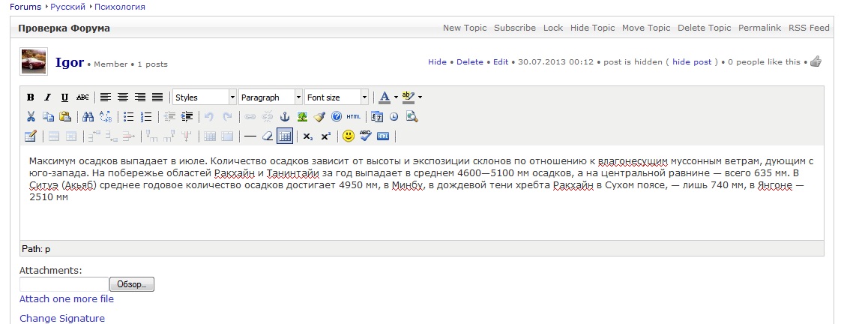Open find with the binoculars icon
This screenshot has width=868, height=324.
pyautogui.click(x=88, y=117)
